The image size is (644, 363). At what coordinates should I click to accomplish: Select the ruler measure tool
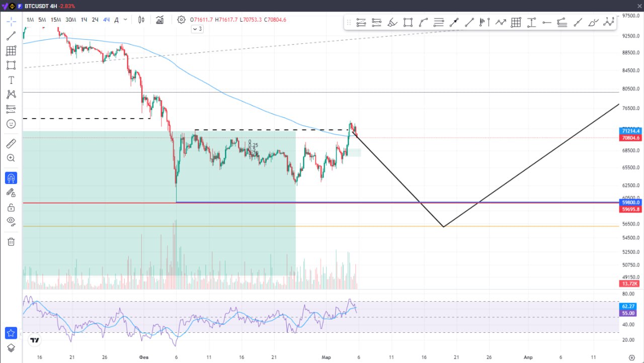(x=11, y=144)
